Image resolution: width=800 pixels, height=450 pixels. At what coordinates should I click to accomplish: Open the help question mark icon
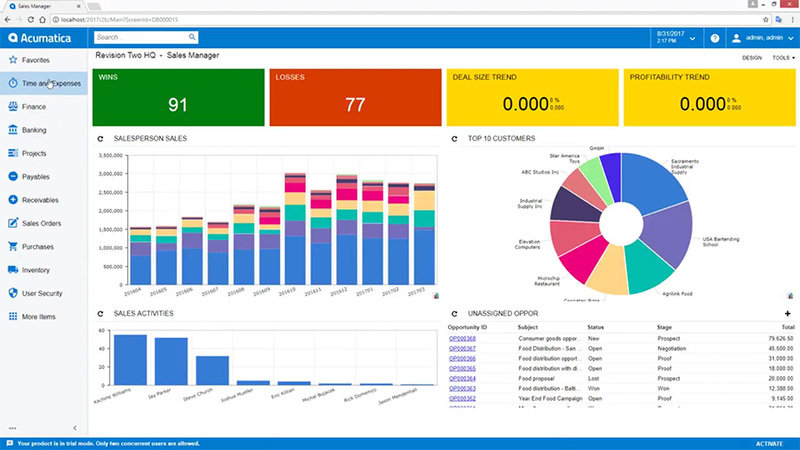(x=715, y=38)
